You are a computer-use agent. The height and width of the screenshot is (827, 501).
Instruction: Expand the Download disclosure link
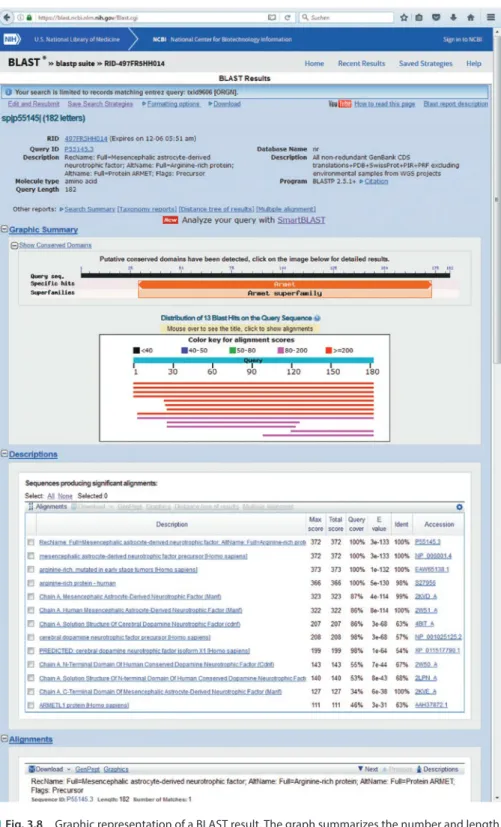pos(225,104)
